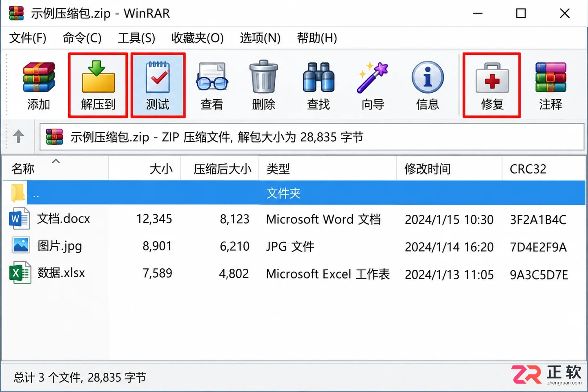Click the Excel icon of 数据.xlsx
588x392 pixels.
pyautogui.click(x=20, y=273)
